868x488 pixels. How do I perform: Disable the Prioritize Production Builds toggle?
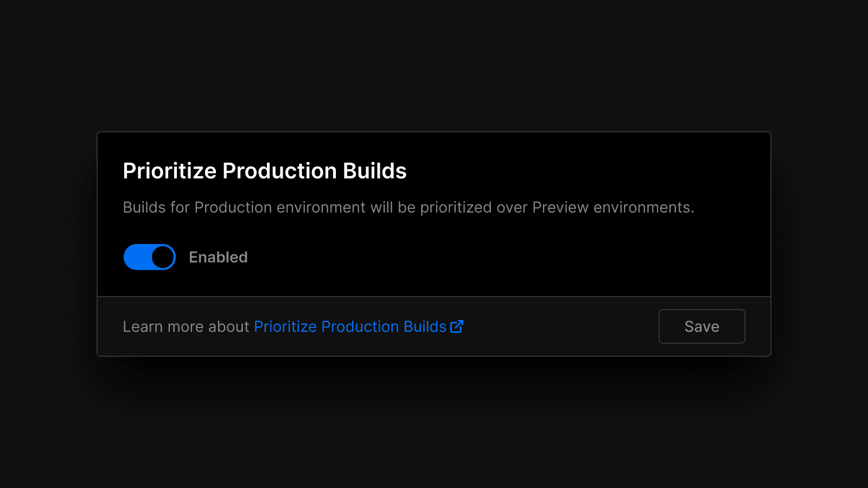150,257
